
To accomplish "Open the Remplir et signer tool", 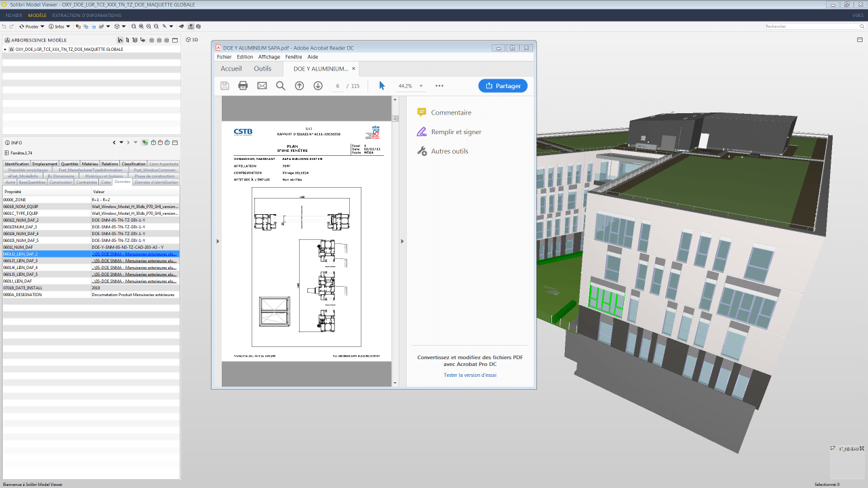I will 456,132.
